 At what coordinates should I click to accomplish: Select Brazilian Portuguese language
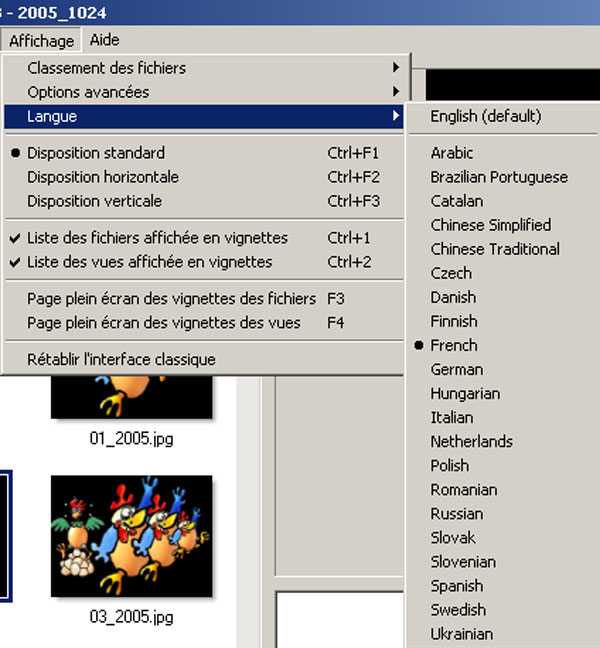504,177
